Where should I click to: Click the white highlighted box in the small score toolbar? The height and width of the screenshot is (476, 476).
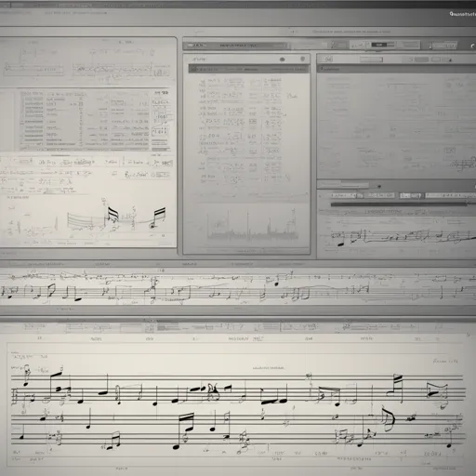click(411, 195)
